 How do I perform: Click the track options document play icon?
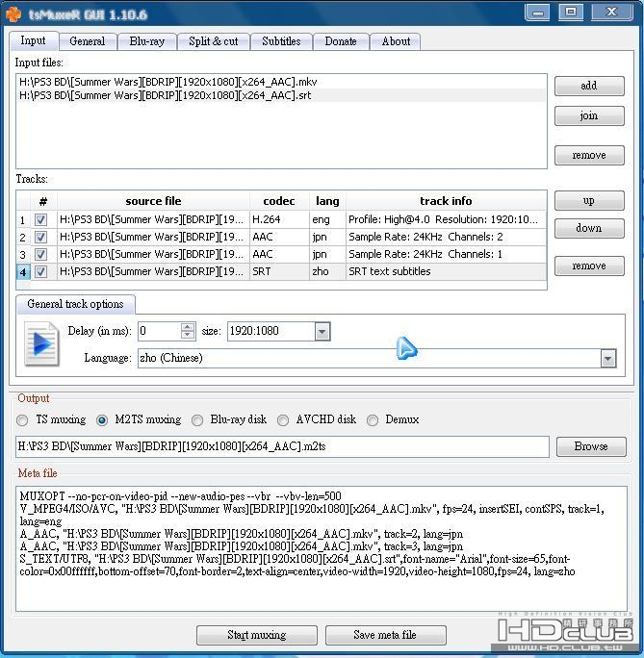click(41, 343)
